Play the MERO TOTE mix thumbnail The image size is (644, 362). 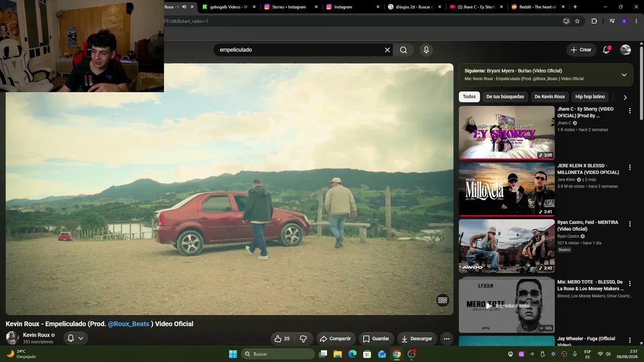[507, 306]
